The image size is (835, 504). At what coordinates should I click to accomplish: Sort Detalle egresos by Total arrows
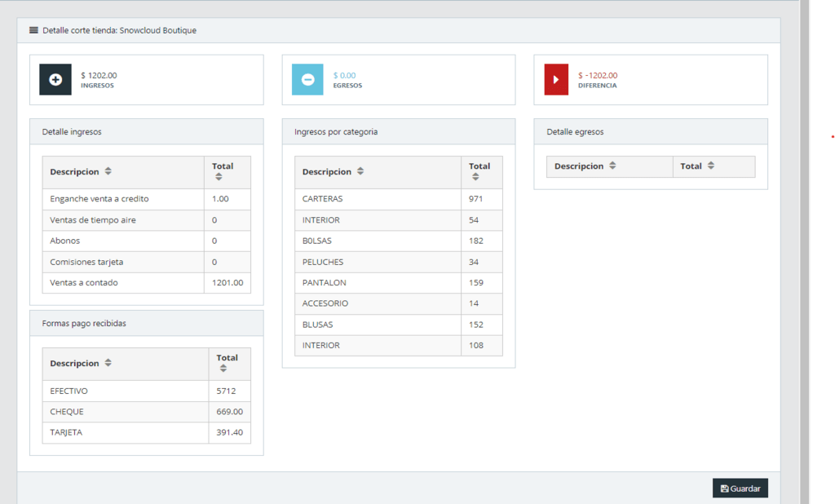click(x=711, y=166)
